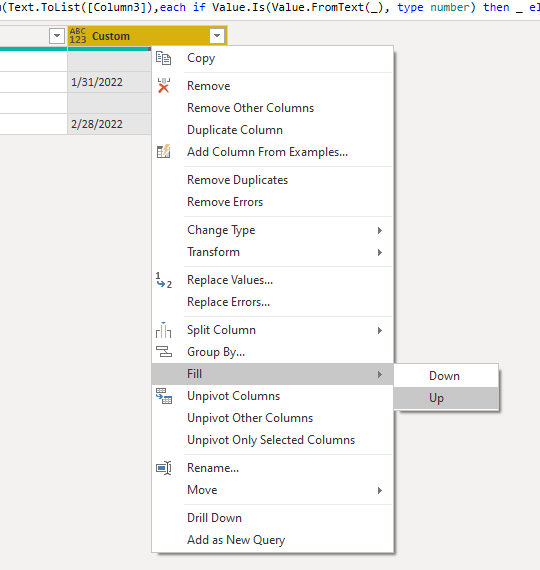Click the Rename icon
540x570 pixels.
click(164, 468)
